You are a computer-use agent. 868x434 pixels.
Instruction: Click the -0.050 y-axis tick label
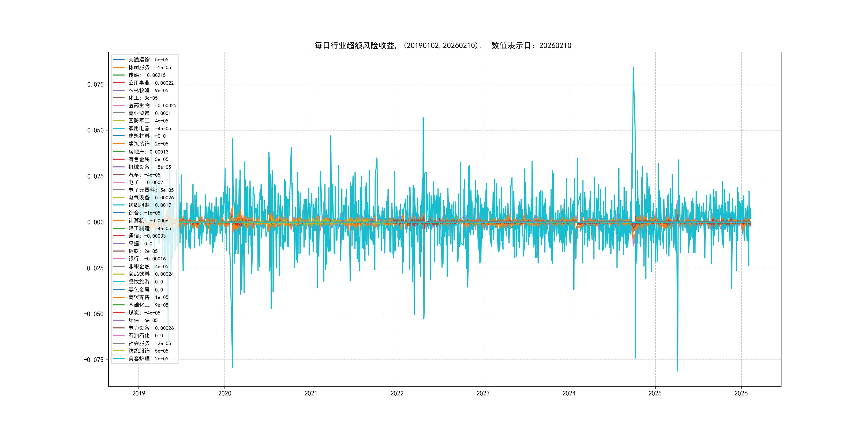tap(94, 314)
